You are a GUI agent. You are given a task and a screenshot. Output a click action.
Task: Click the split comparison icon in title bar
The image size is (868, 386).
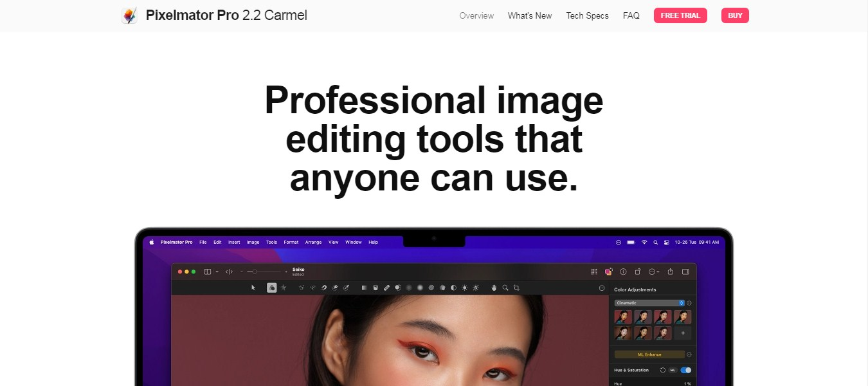tap(229, 271)
